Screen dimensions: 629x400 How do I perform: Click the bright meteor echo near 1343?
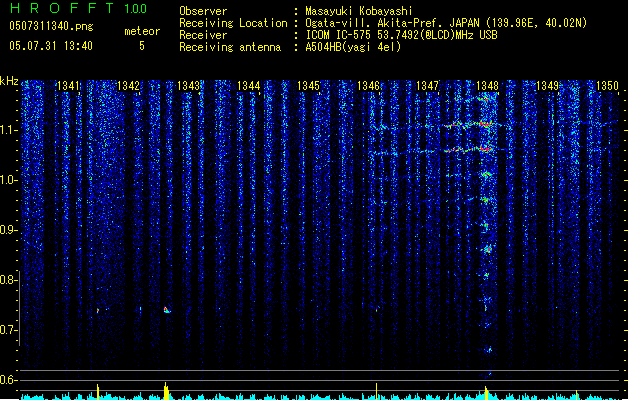point(166,310)
